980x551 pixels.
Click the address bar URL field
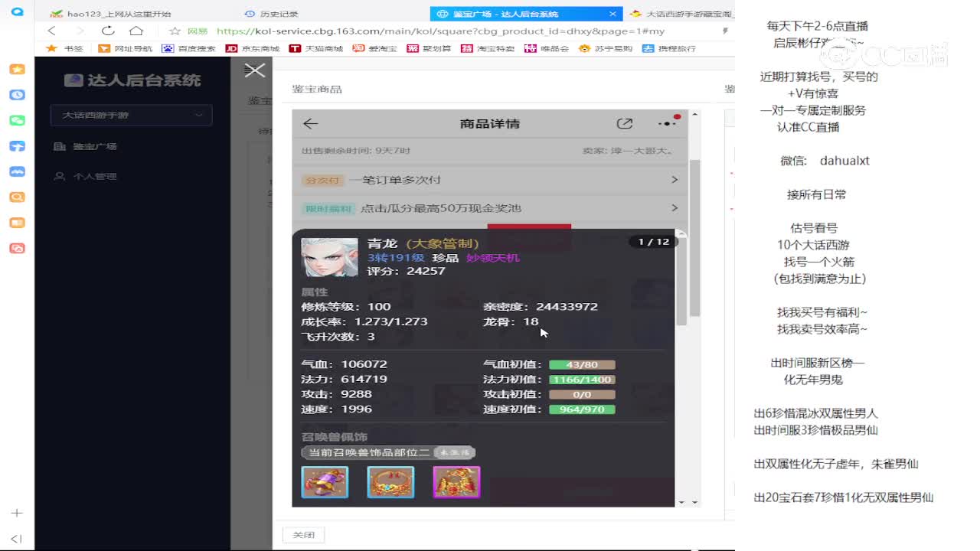(x=440, y=31)
